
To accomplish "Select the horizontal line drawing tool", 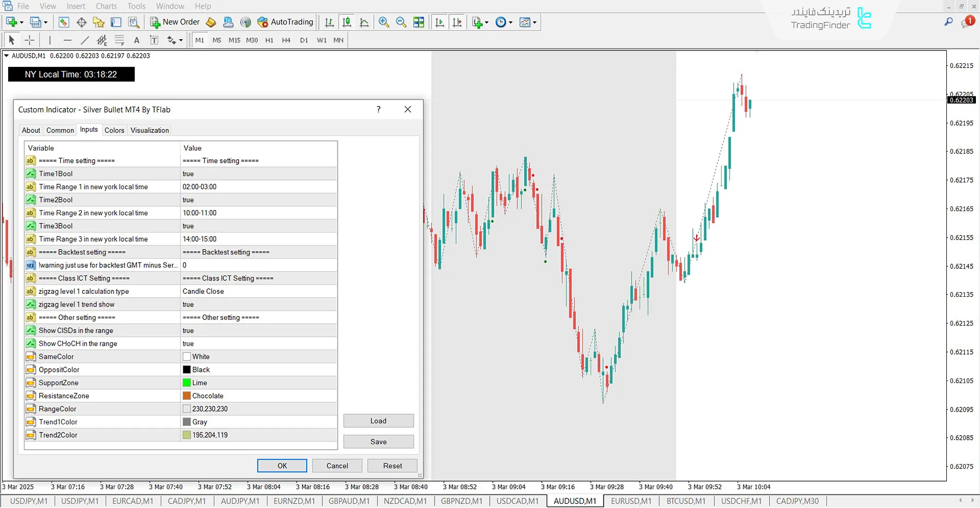I will pos(67,40).
